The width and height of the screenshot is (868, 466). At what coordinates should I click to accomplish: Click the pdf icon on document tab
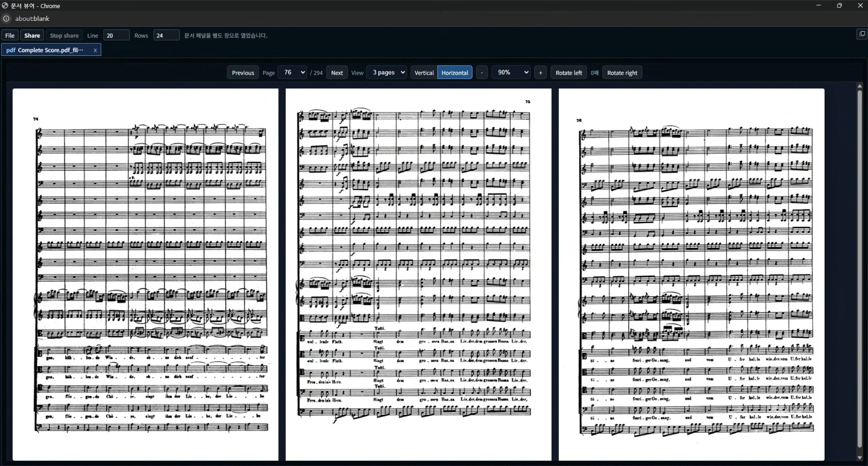(x=11, y=50)
